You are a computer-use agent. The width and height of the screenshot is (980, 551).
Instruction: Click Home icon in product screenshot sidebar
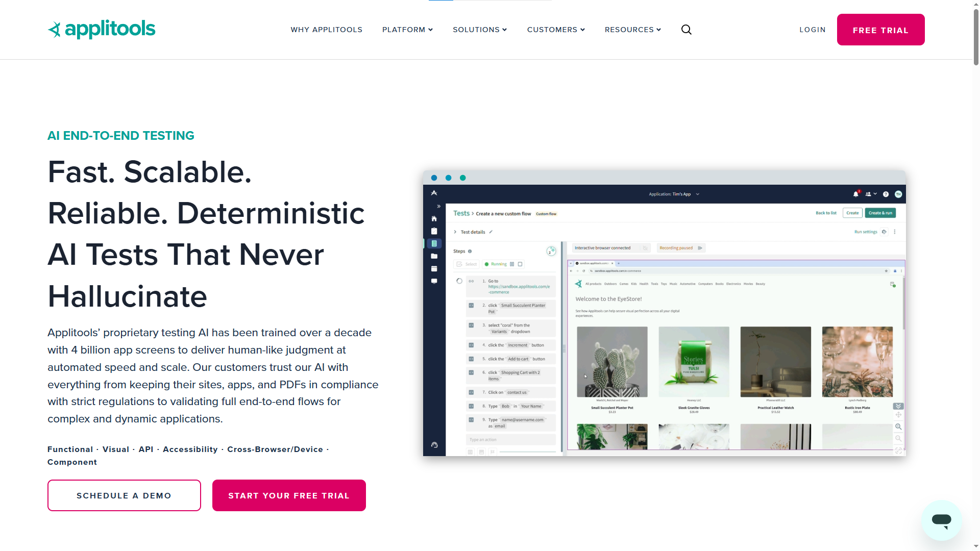point(434,218)
